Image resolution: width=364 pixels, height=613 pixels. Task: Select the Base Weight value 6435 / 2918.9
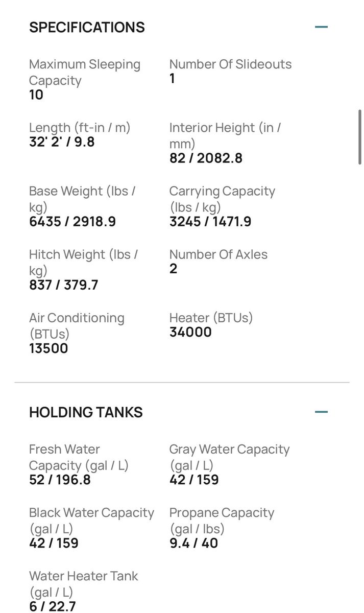[x=72, y=222]
